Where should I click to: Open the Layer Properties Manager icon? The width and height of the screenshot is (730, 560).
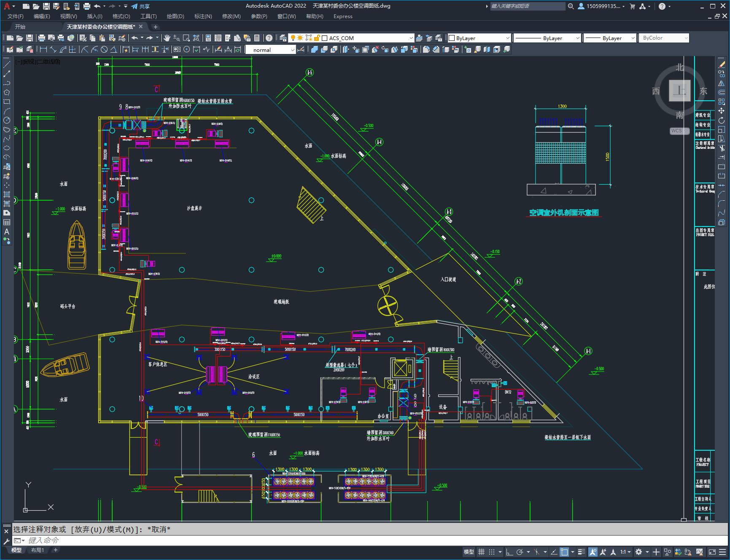pyautogui.click(x=283, y=38)
